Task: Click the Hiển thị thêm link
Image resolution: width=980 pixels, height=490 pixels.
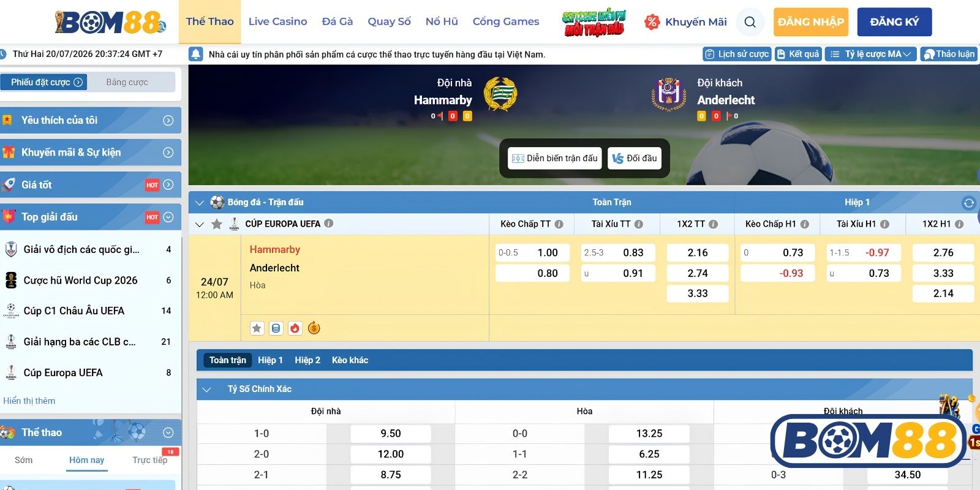Action: click(x=29, y=401)
